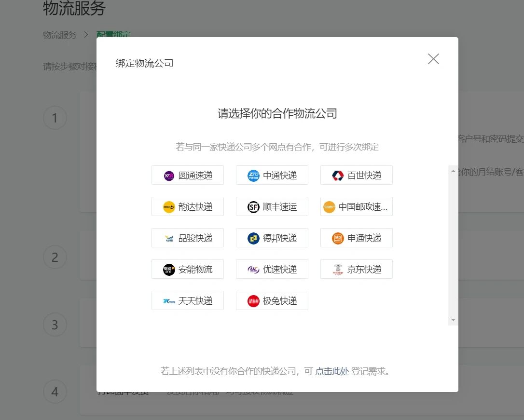Choose 德邦快递 from the companies
The width and height of the screenshot is (524, 420).
tap(272, 238)
